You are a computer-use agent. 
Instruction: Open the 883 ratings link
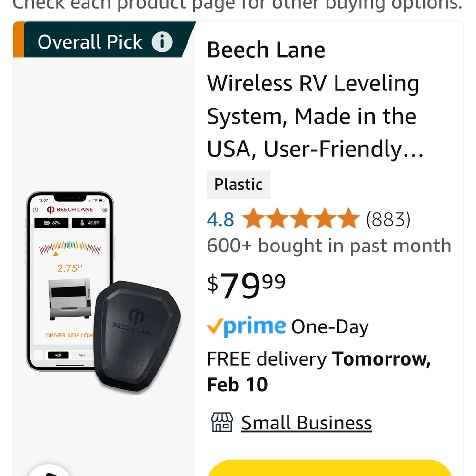tap(388, 219)
